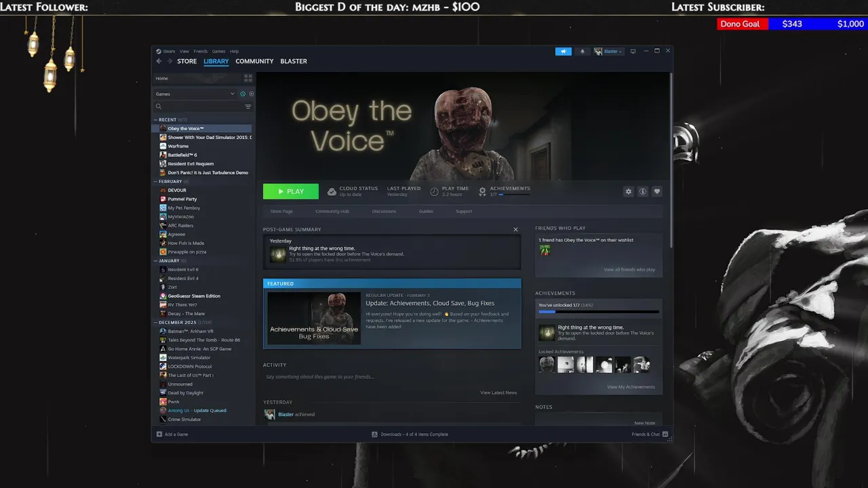Add Obey the Voice to favorites heart
The image size is (868, 488).
pyautogui.click(x=657, y=192)
